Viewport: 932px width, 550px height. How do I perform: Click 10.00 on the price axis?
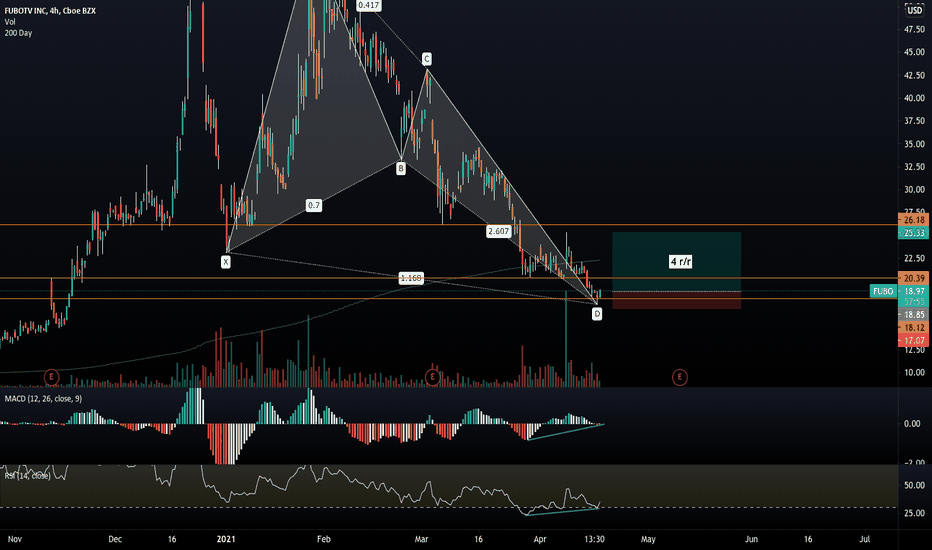pyautogui.click(x=914, y=373)
